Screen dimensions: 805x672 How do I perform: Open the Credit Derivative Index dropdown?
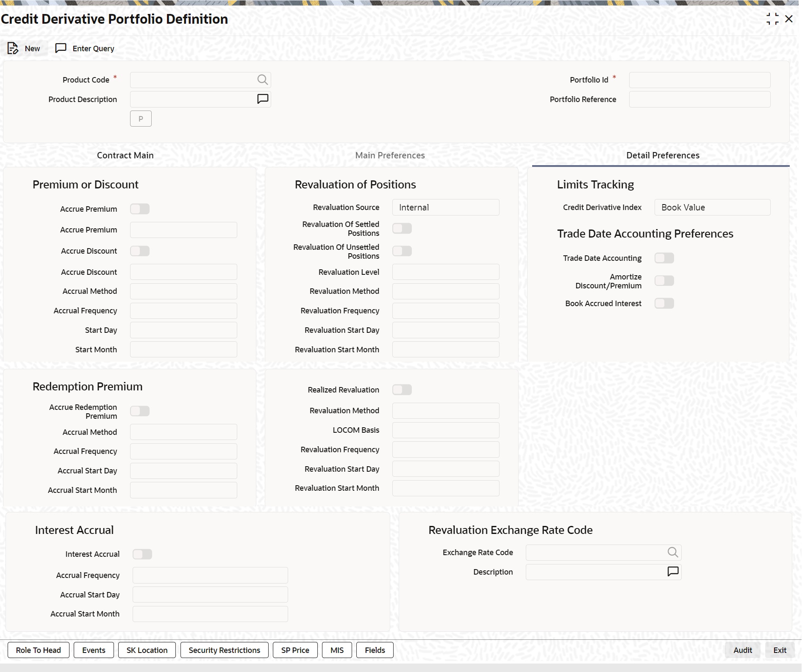coord(712,207)
